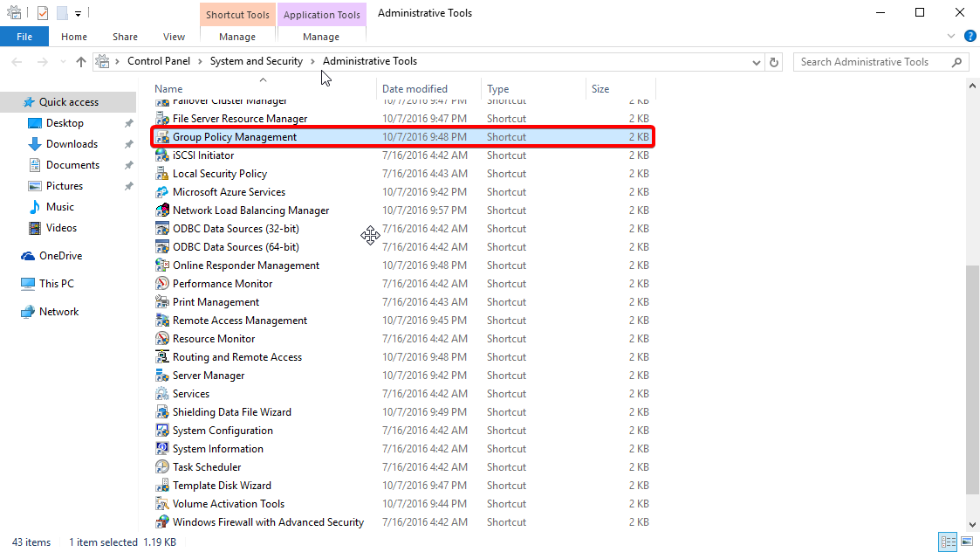
Task: Open the File menu
Action: (24, 37)
